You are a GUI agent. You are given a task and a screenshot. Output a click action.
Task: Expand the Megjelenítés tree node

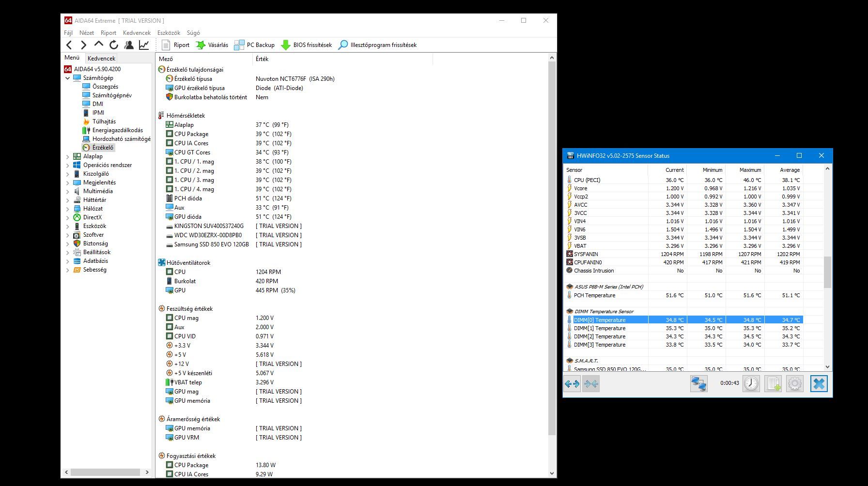(x=67, y=182)
